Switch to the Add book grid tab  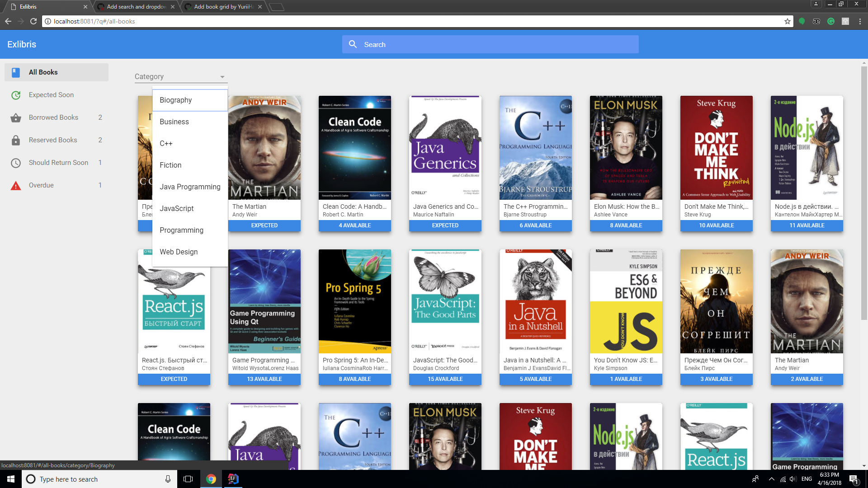223,7
